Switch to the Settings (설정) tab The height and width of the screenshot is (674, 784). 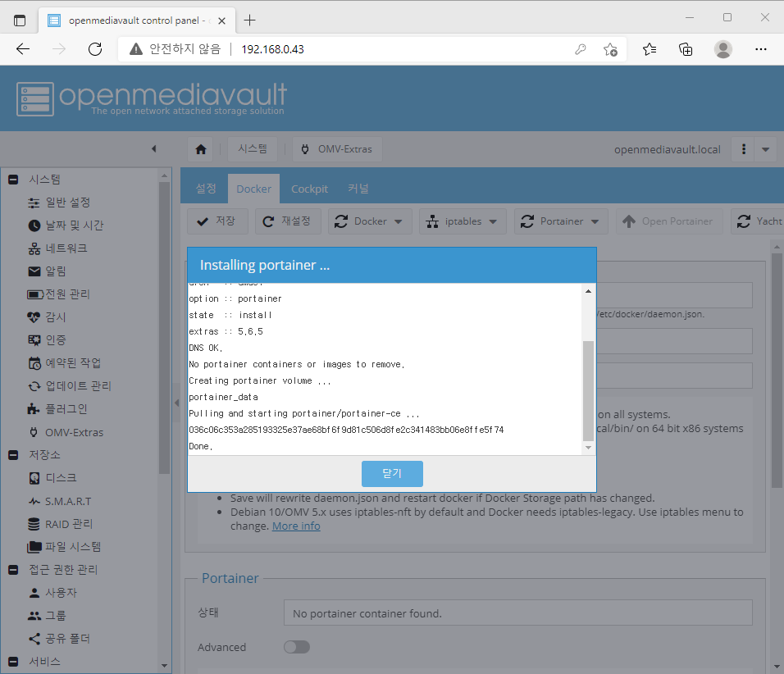206,189
